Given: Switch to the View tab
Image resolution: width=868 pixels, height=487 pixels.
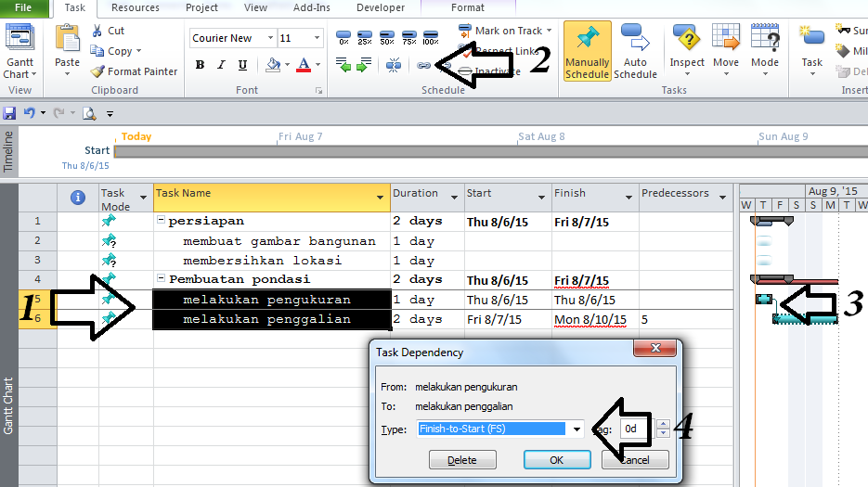Looking at the screenshot, I should click(x=255, y=7).
